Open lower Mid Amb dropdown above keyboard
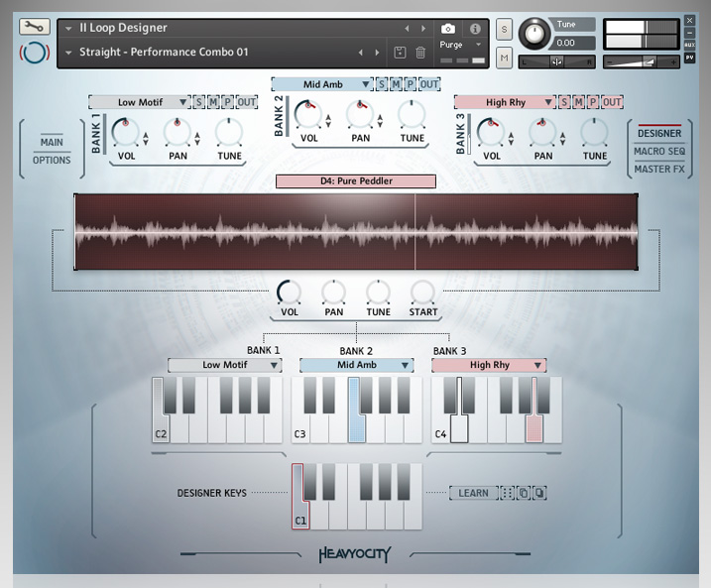 pyautogui.click(x=356, y=365)
